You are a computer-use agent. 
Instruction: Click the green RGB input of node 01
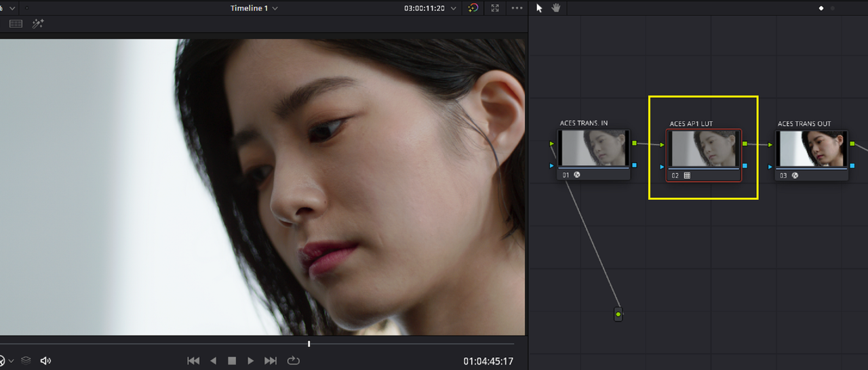click(x=552, y=144)
